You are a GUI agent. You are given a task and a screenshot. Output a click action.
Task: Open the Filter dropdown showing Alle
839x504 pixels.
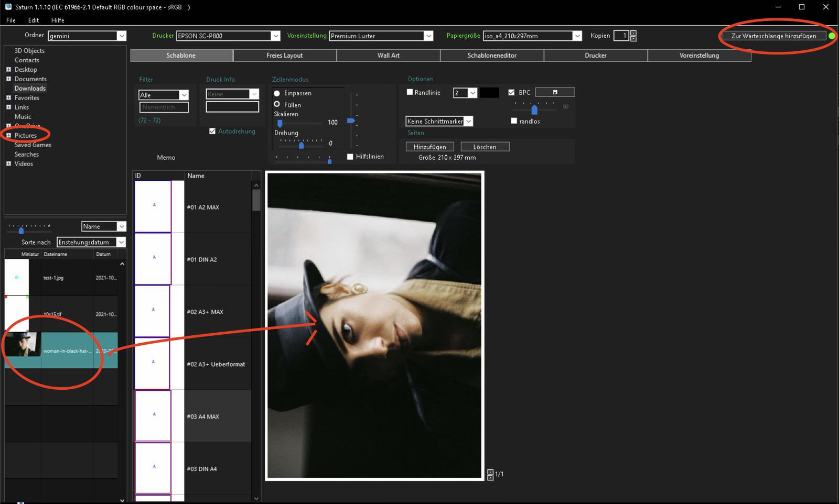click(x=164, y=95)
